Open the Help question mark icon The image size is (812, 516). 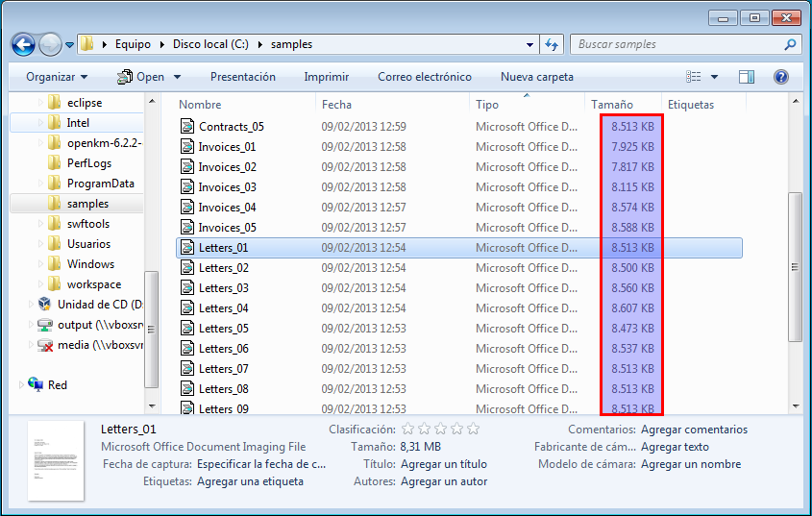[780, 77]
